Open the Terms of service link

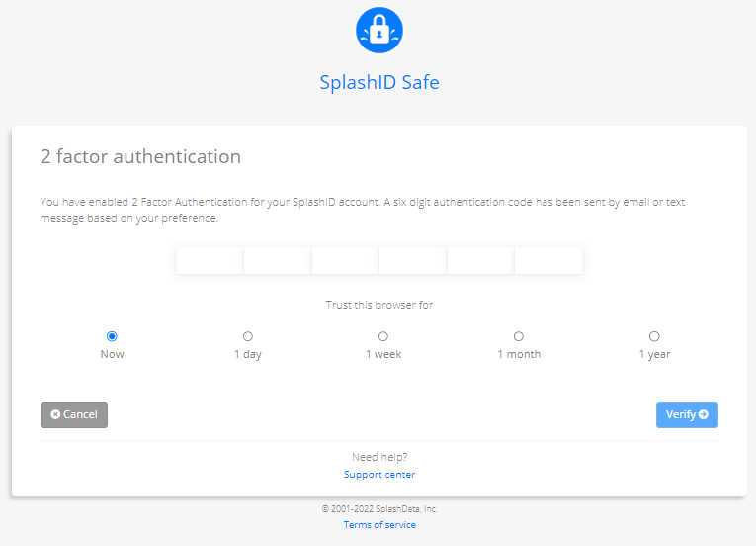[x=379, y=525]
